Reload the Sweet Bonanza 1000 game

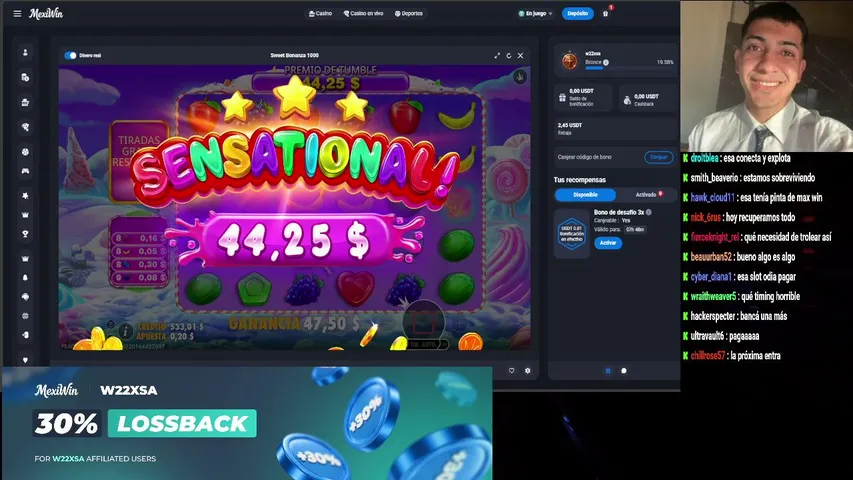(x=509, y=56)
